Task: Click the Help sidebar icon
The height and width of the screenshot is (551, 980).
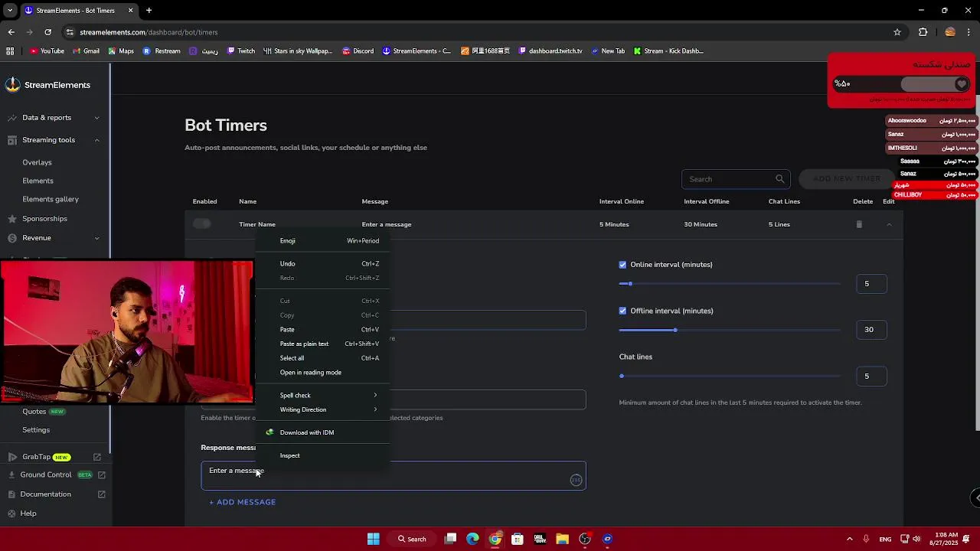Action: point(12,514)
